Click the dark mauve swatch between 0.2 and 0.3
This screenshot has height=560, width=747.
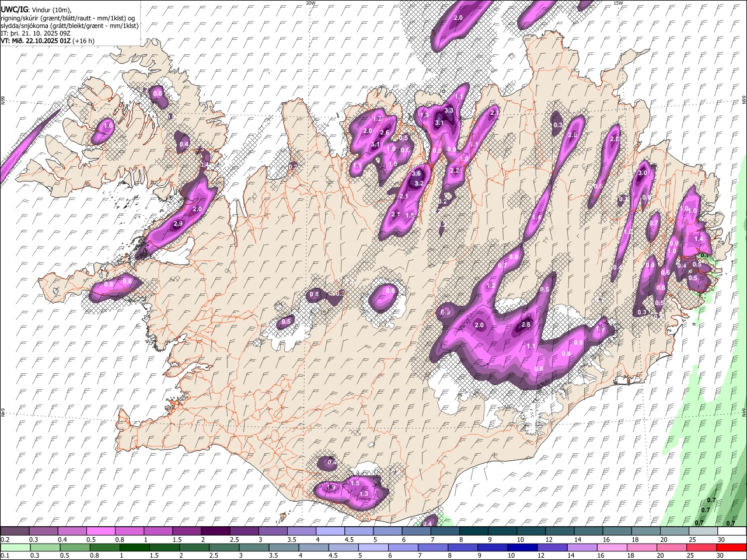tap(15, 531)
